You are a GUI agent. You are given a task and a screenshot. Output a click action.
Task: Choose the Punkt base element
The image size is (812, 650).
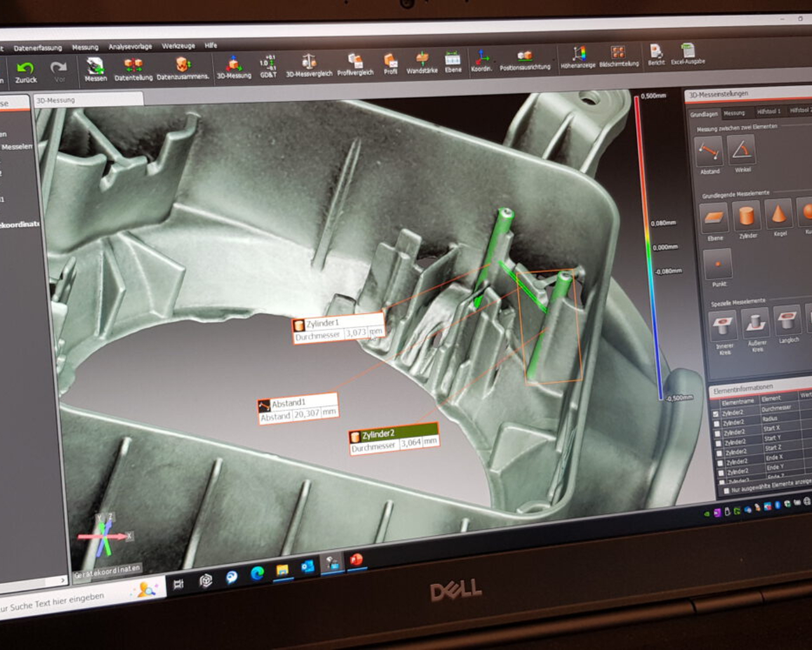coord(718,268)
